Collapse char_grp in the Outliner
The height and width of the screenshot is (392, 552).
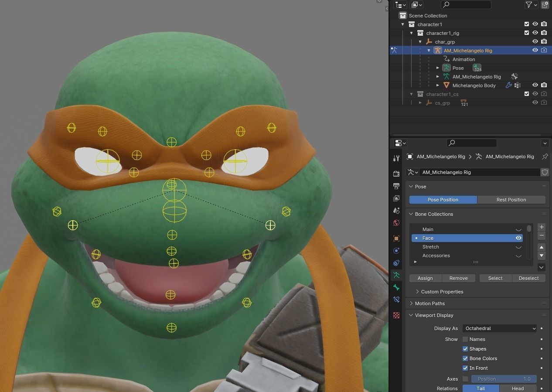pyautogui.click(x=420, y=42)
